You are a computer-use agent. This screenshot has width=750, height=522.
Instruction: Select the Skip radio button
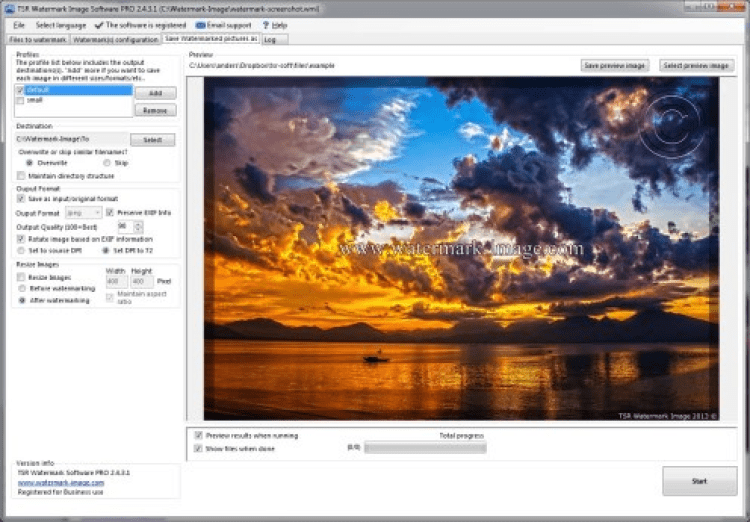coord(106,161)
